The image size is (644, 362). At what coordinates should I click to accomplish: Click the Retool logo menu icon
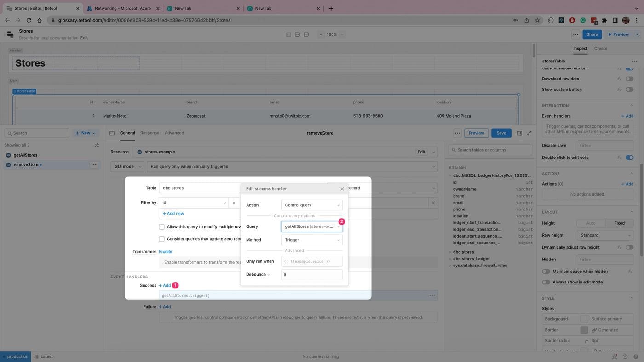(x=10, y=34)
